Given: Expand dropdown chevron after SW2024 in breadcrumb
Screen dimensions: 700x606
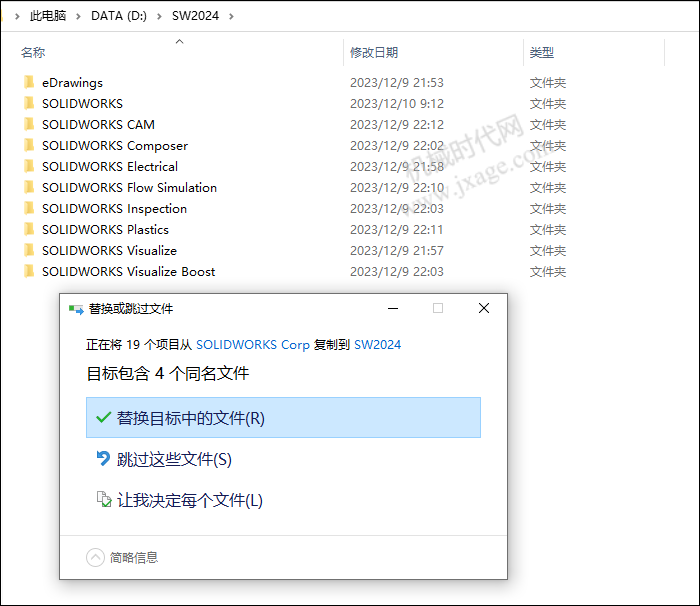Looking at the screenshot, I should (x=231, y=17).
